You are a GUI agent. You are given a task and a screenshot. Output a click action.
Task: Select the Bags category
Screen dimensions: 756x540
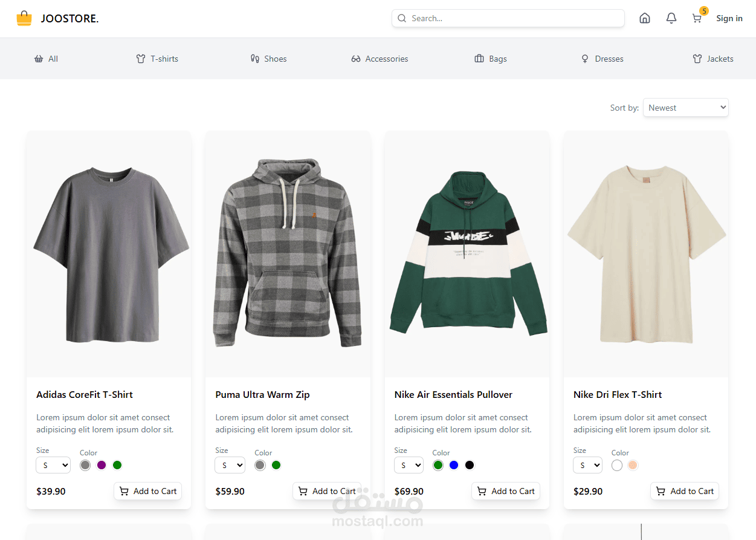point(491,59)
